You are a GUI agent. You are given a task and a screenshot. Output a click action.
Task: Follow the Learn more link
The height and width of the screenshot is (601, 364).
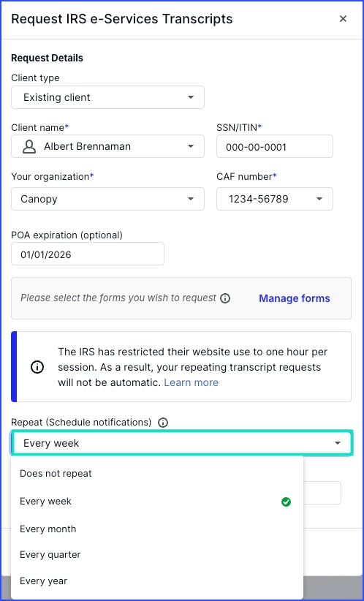click(192, 382)
